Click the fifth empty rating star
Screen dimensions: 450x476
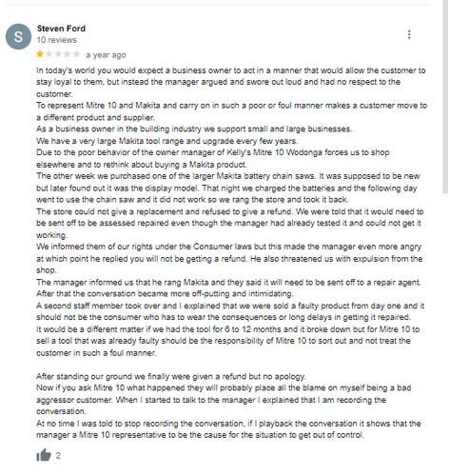(76, 54)
